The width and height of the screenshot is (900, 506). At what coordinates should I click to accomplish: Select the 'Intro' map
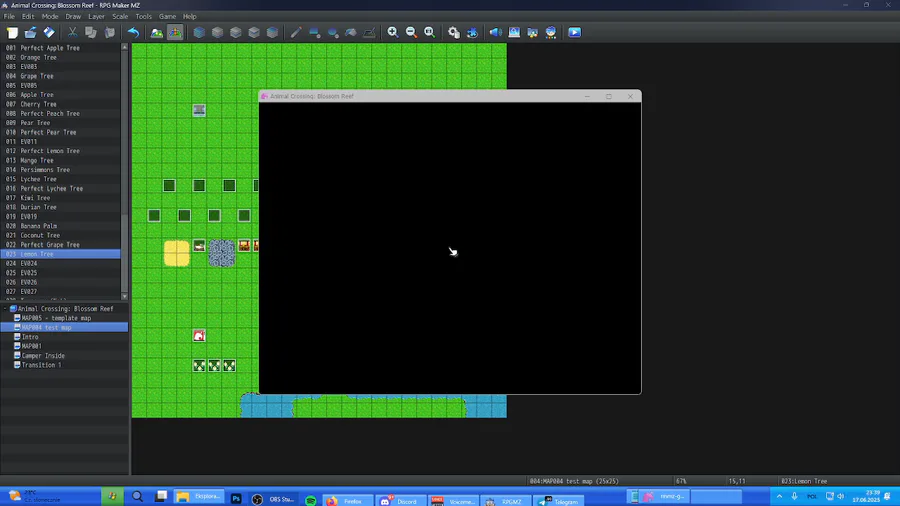click(x=30, y=337)
